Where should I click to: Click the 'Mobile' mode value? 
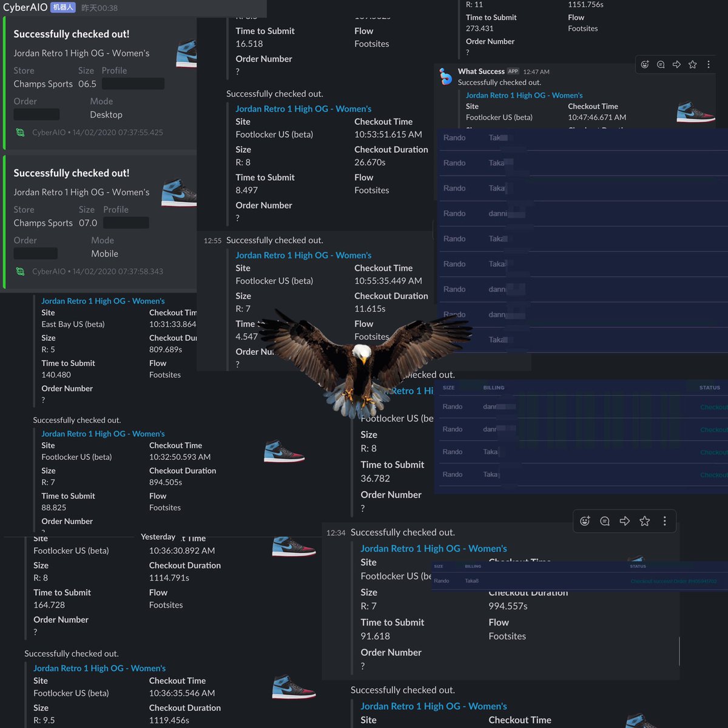(x=105, y=254)
